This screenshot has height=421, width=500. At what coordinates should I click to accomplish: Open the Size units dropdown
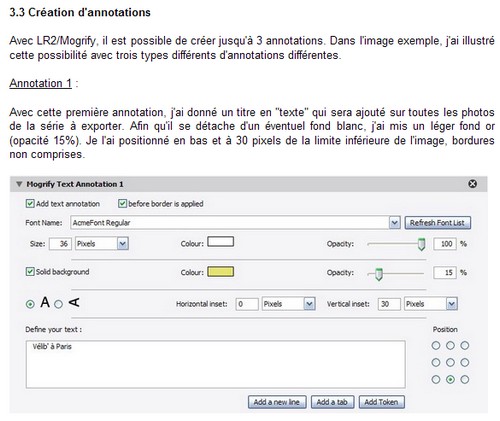123,244
